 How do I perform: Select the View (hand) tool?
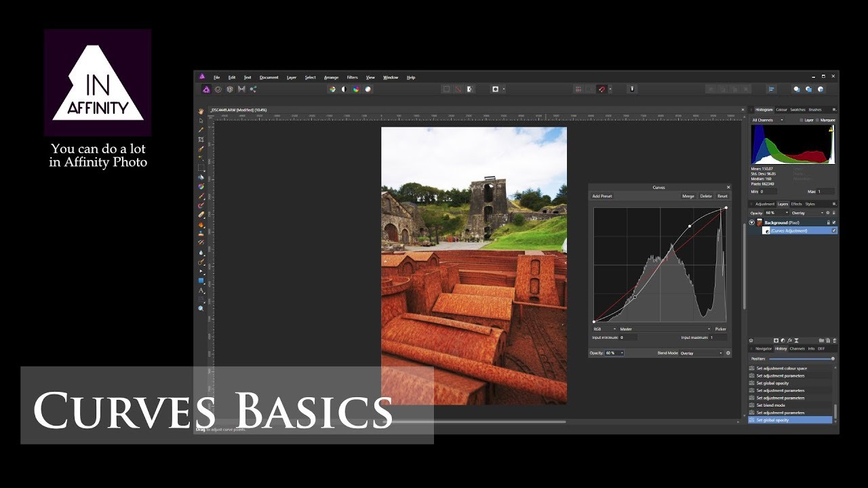click(x=201, y=111)
